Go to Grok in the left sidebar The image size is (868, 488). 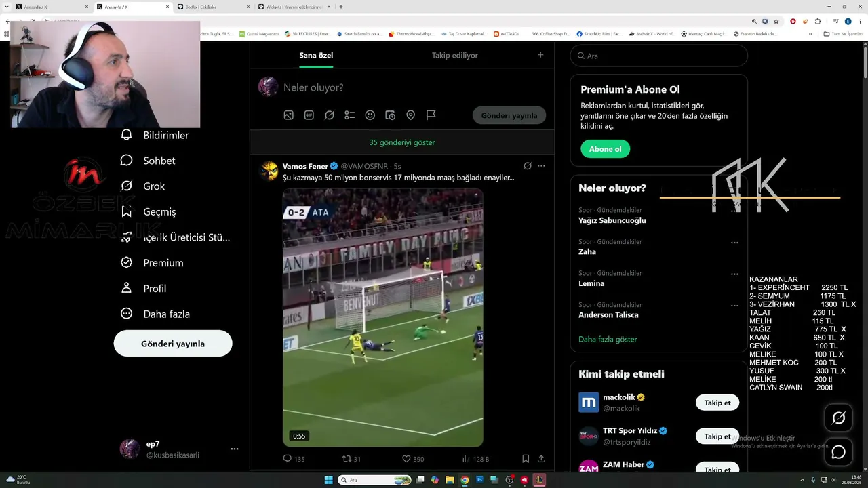point(142,186)
